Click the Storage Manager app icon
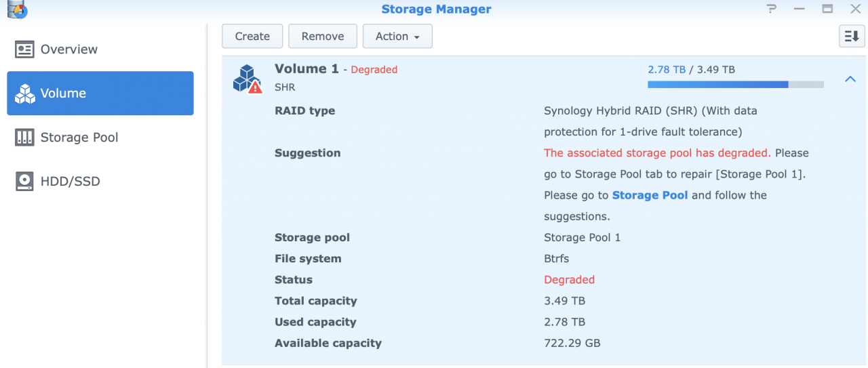 pyautogui.click(x=17, y=9)
